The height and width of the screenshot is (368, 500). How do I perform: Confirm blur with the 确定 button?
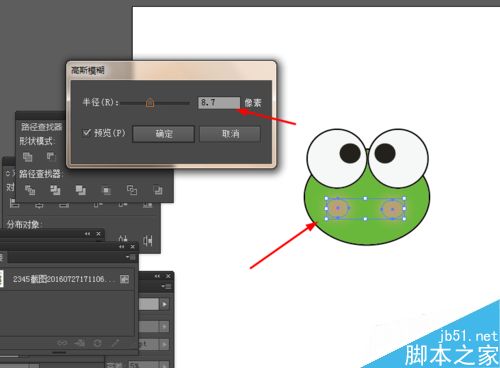coord(163,134)
